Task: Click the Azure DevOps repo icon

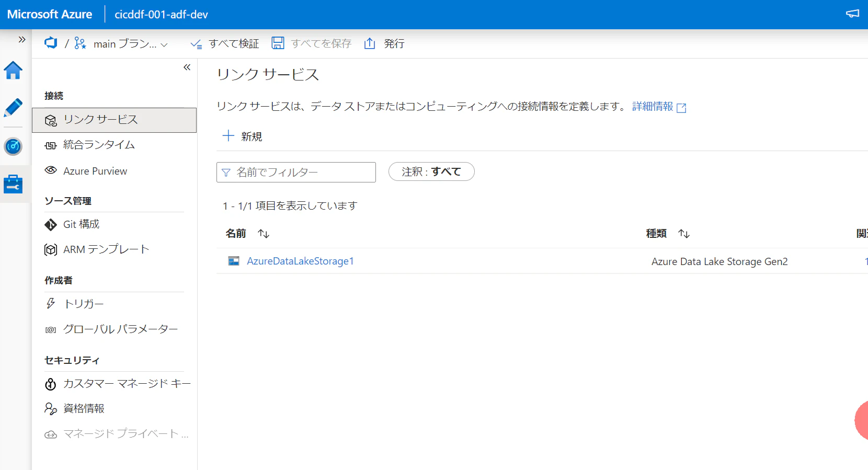Action: [x=51, y=43]
